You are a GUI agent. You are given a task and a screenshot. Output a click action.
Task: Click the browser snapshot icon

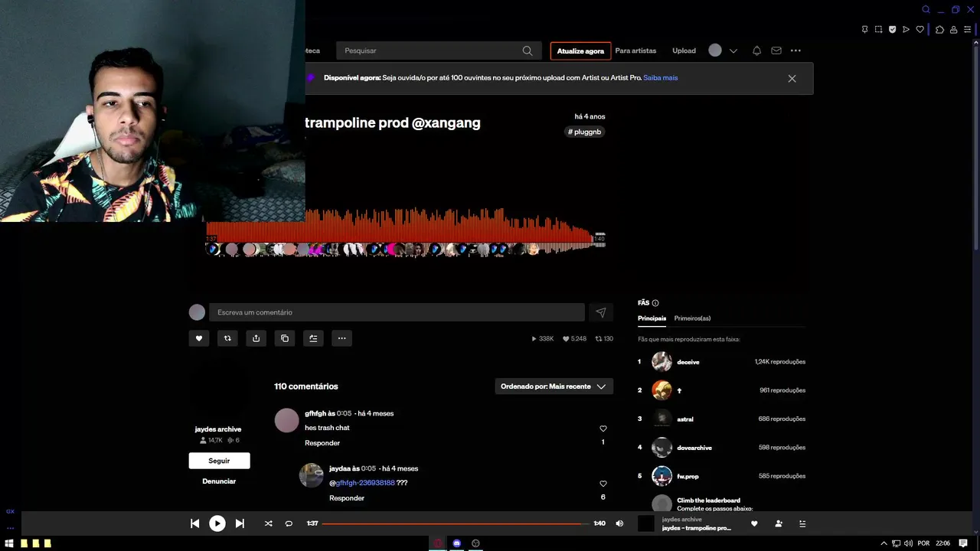(878, 30)
